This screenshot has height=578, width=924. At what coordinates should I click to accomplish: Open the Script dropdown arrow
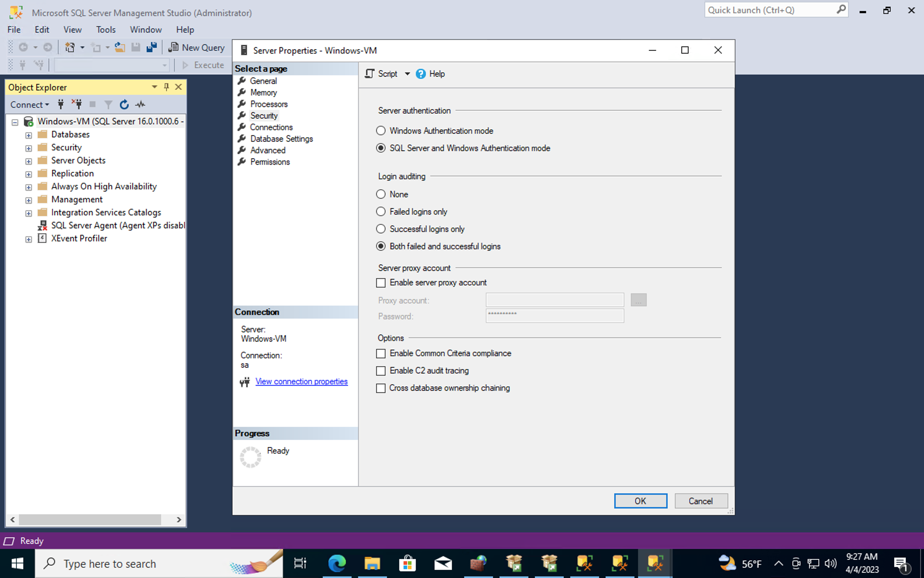pos(407,74)
